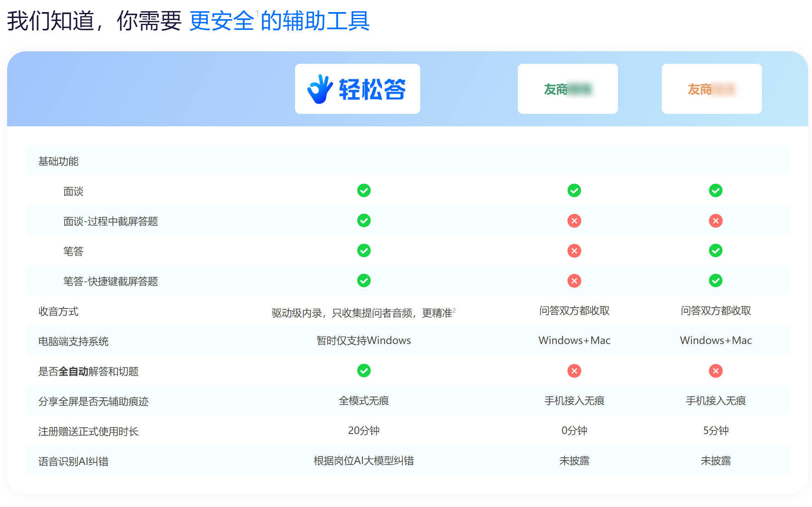The height and width of the screenshot is (507, 812).
Task: Click second competitor's red X for 全自动解答和切题
Action: 716,371
